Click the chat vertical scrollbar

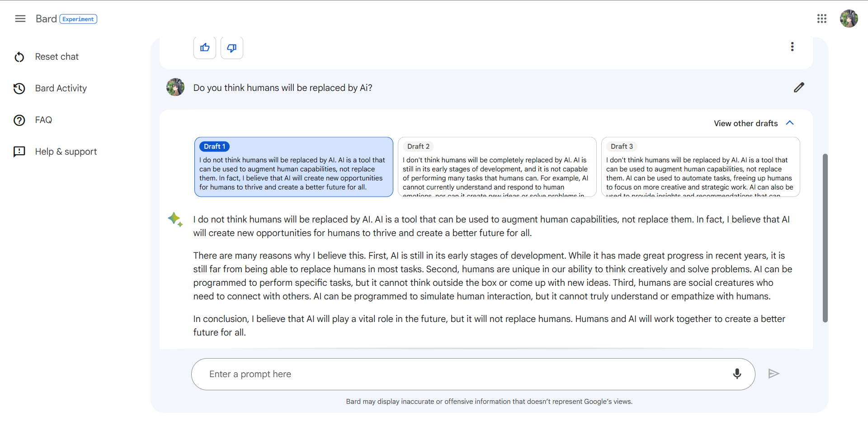(x=825, y=238)
